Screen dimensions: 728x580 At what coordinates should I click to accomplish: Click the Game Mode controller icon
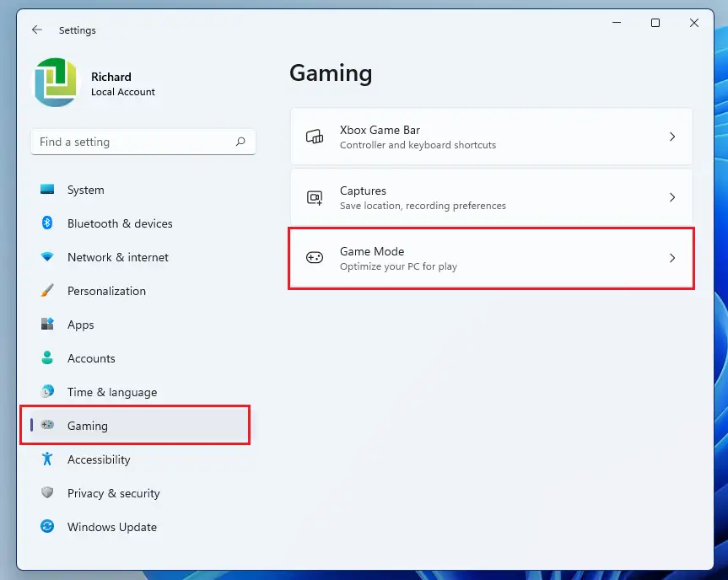pos(315,257)
